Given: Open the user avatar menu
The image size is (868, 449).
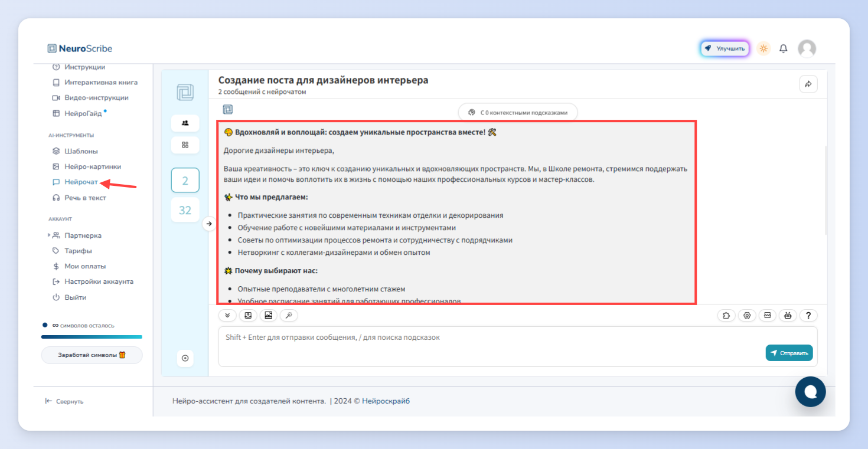Looking at the screenshot, I should click(x=807, y=48).
